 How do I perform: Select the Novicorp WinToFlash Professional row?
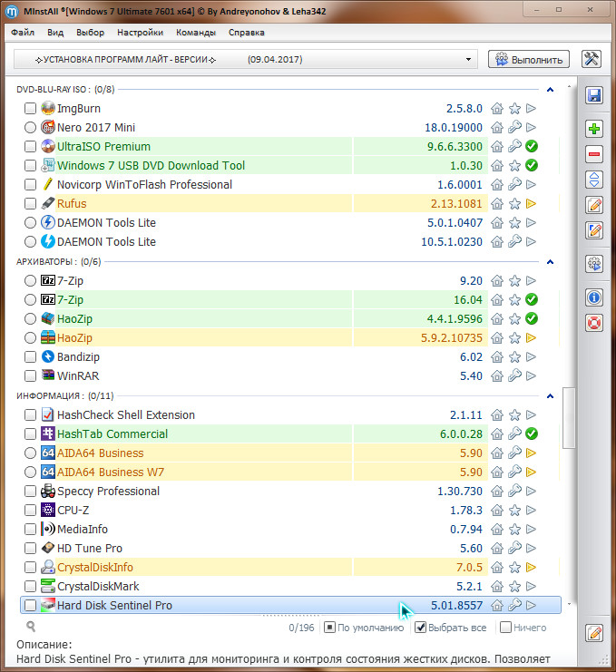(290, 184)
